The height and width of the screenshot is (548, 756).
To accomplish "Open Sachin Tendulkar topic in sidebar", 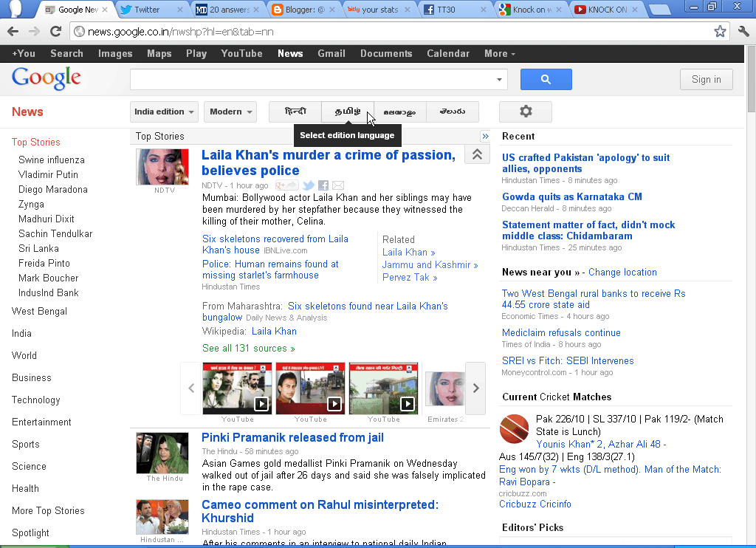I will point(55,234).
